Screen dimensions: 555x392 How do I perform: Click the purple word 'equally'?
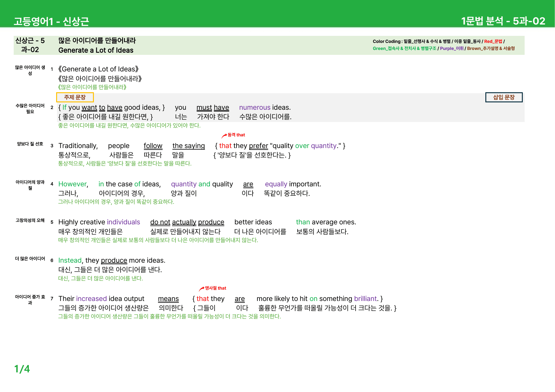(276, 184)
